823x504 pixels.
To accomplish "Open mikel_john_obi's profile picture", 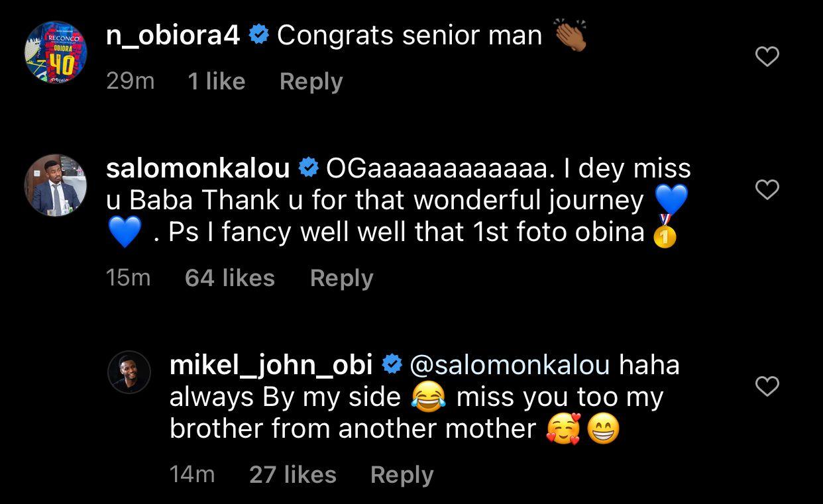I will coord(129,372).
